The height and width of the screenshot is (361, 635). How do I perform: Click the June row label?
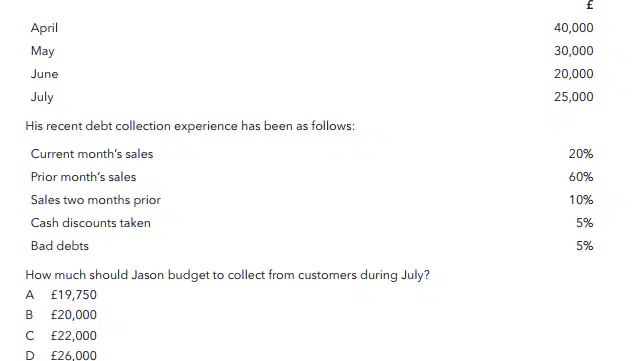coord(45,74)
